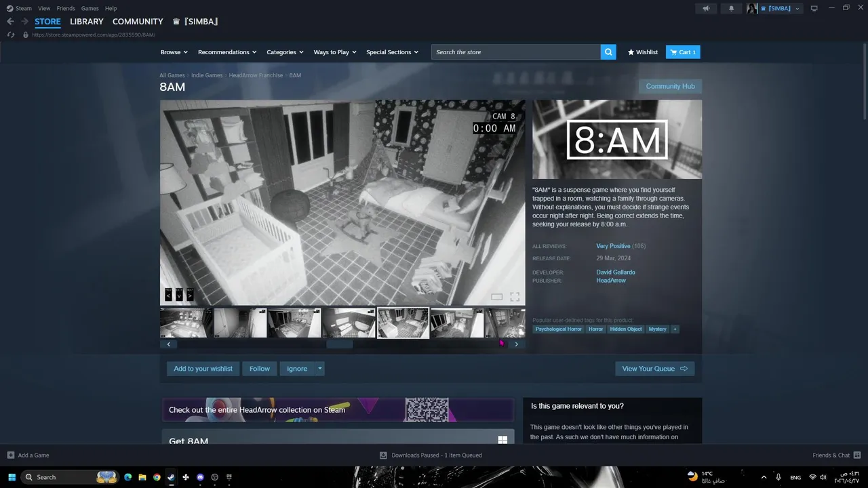Click the Steam icon in taskbar
Image resolution: width=868 pixels, height=488 pixels.
point(171,477)
